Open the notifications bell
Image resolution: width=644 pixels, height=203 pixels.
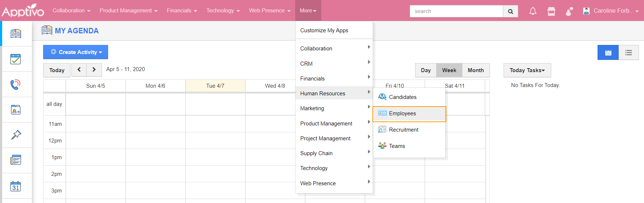tap(533, 11)
